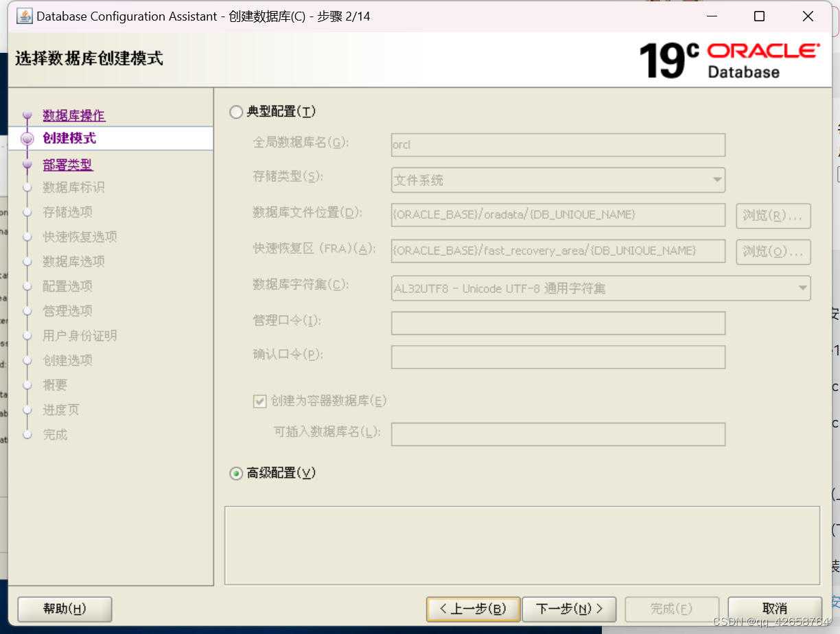
Task: Click the 全局数据库名 field containing orcl
Action: click(558, 145)
